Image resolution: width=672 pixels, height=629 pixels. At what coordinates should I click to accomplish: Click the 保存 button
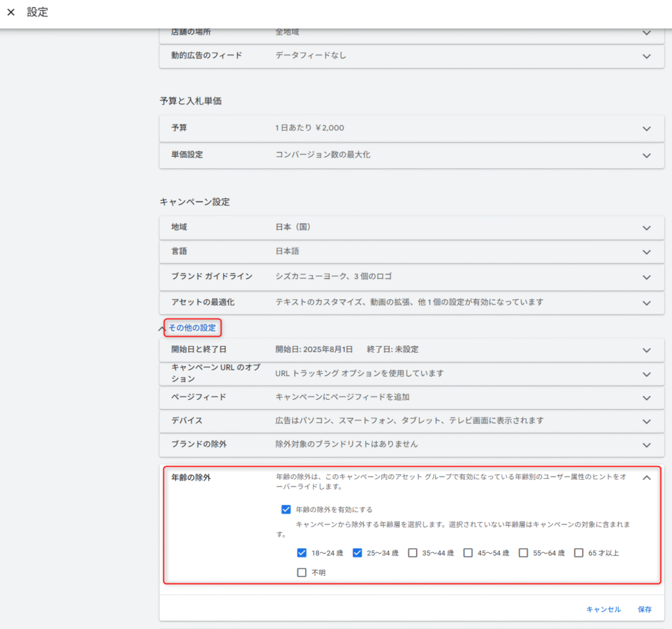point(644,609)
